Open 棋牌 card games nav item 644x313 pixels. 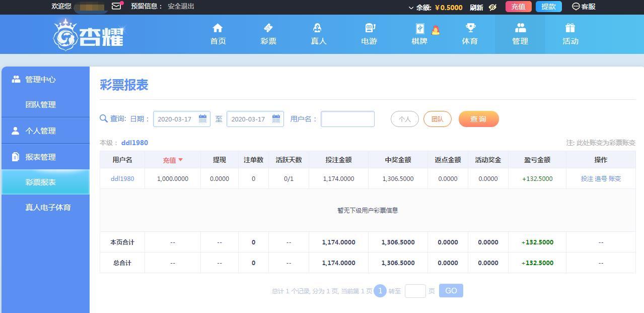click(x=419, y=34)
